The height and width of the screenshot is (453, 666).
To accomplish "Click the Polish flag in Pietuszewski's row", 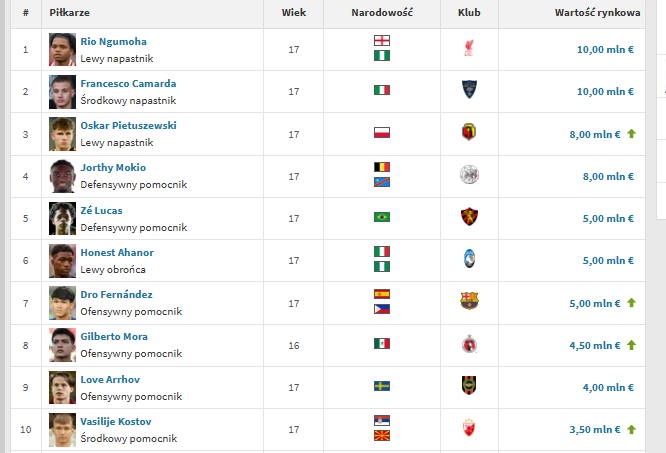I will click(382, 132).
